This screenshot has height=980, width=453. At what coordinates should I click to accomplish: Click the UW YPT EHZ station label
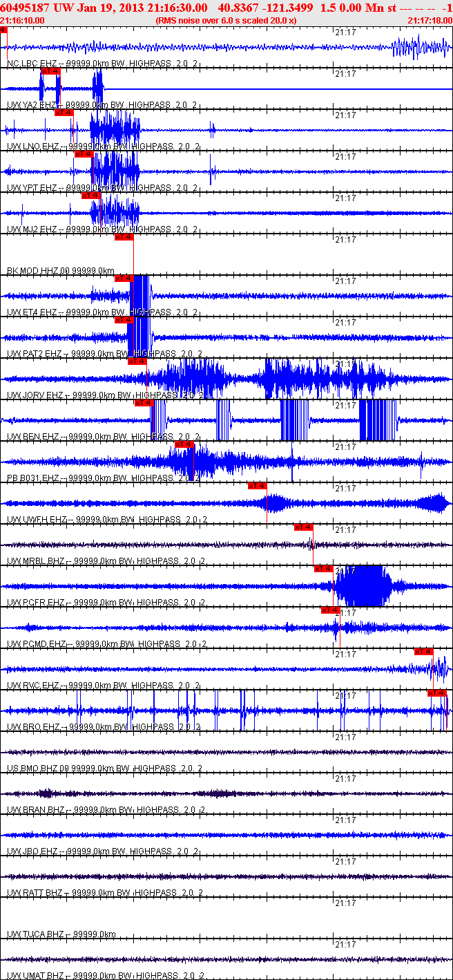(x=102, y=188)
